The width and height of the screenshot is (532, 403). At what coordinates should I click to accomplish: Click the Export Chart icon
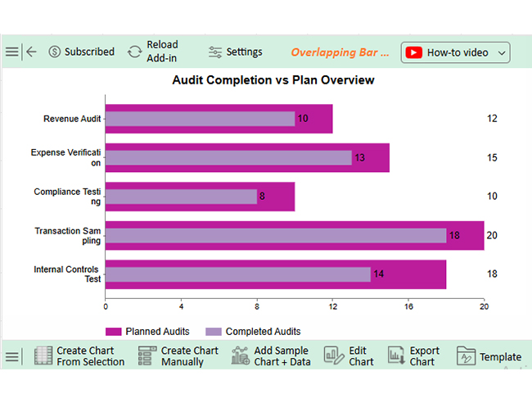397,356
